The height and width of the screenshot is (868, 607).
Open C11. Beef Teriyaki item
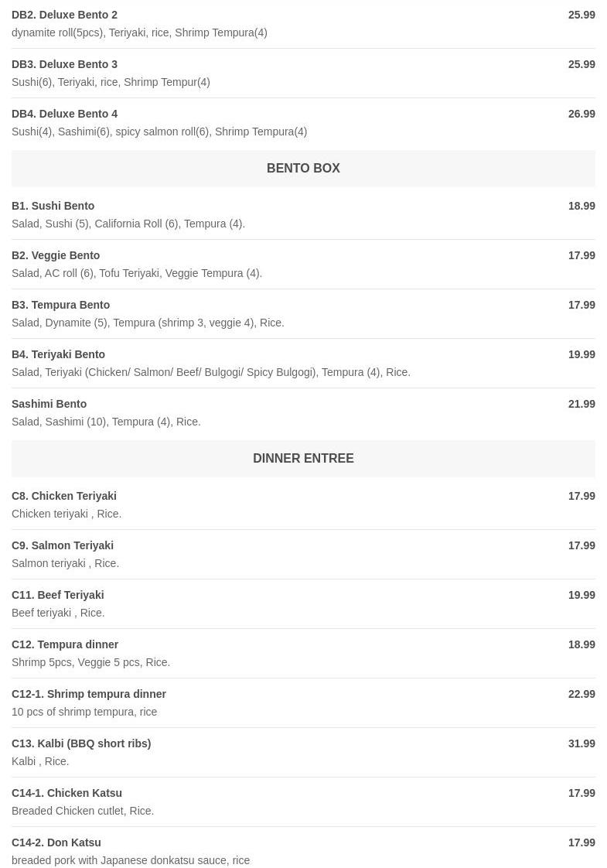(x=58, y=596)
